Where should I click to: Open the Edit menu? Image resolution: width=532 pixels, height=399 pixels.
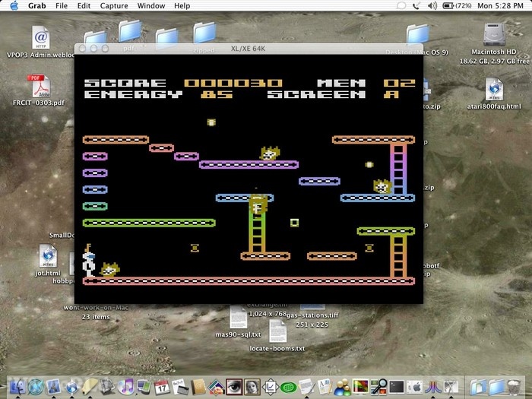click(84, 6)
